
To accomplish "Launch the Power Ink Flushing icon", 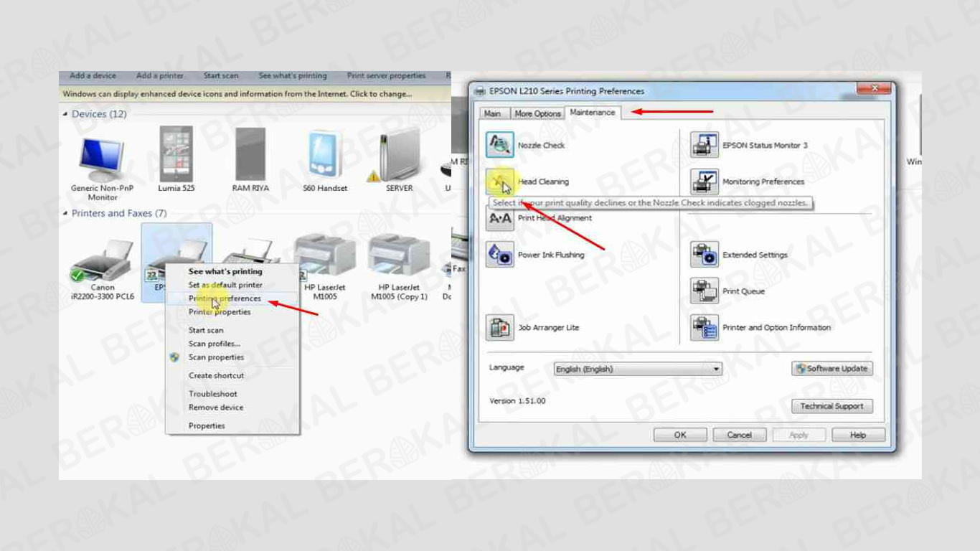I will pyautogui.click(x=499, y=255).
